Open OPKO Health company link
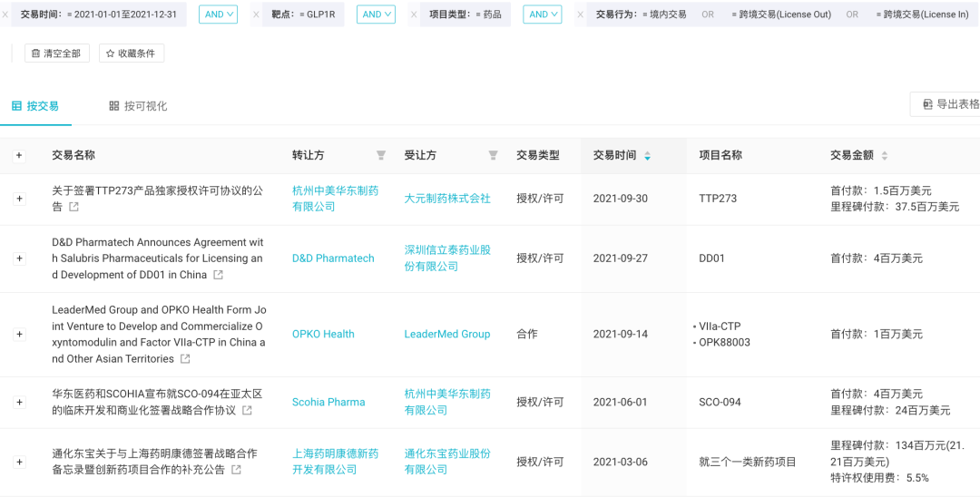 point(323,334)
